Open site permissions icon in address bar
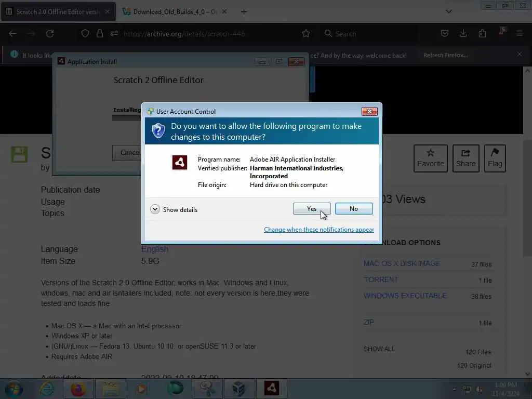532x399 pixels. 114,33
